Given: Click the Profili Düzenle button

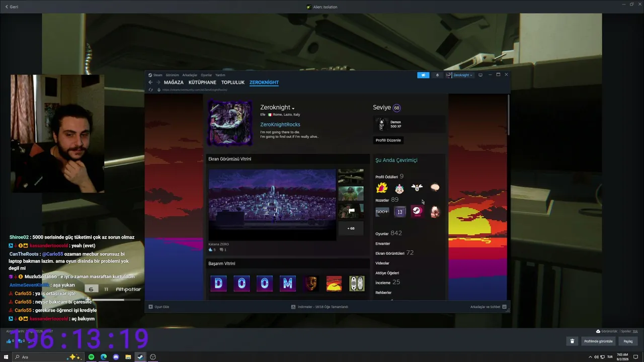Looking at the screenshot, I should coord(388,140).
